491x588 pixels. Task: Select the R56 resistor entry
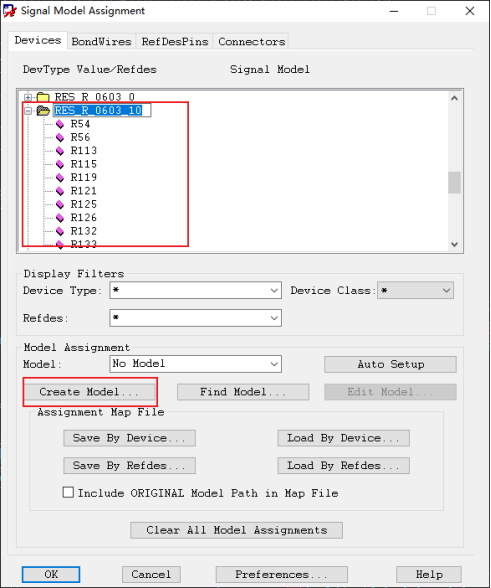(80, 138)
